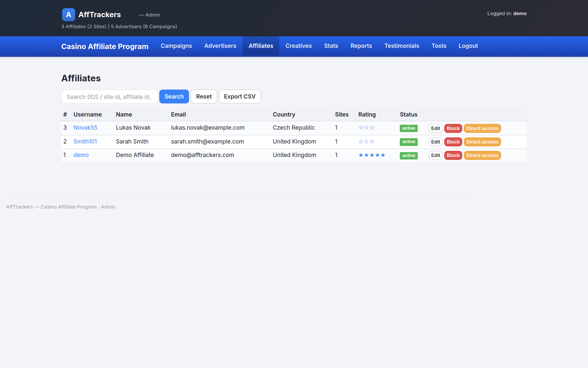This screenshot has width=588, height=368.
Task: Go to the Creatives section
Action: pyautogui.click(x=298, y=46)
